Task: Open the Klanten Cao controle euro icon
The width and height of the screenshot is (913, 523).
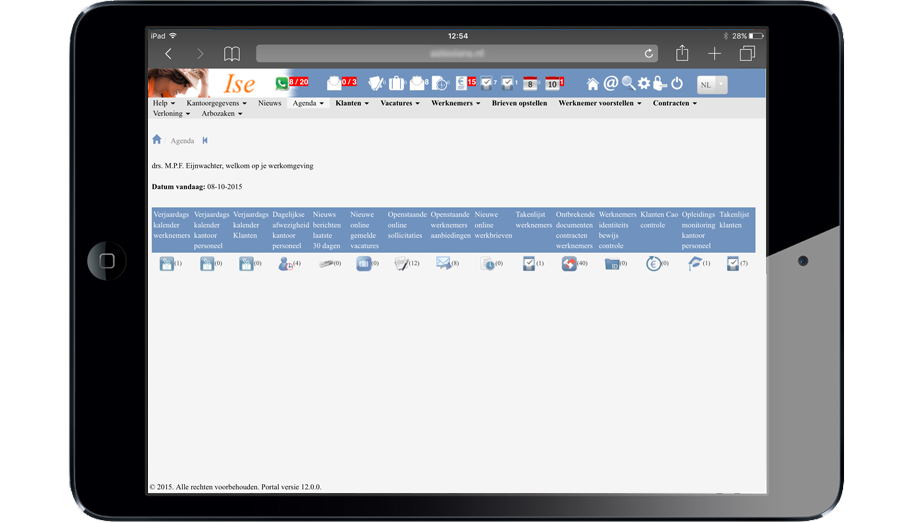Action: pyautogui.click(x=653, y=263)
